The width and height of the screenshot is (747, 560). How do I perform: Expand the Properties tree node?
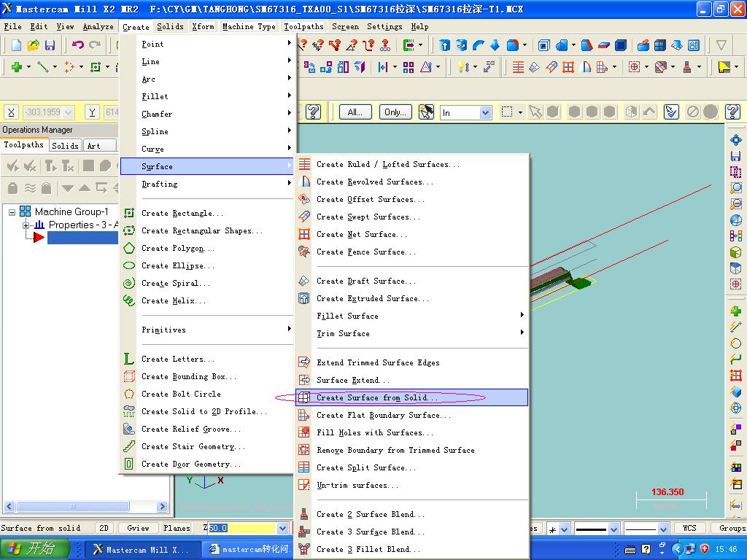click(x=26, y=225)
